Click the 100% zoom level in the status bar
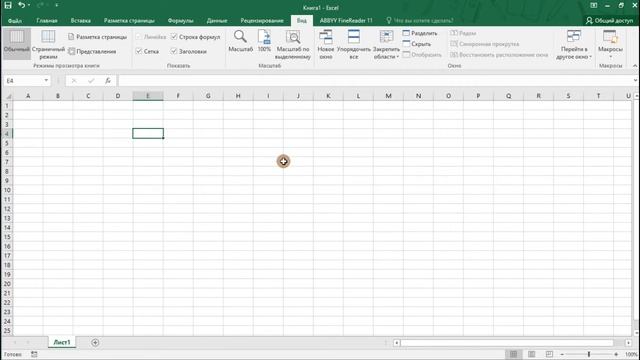The image size is (640, 360). pos(631,354)
